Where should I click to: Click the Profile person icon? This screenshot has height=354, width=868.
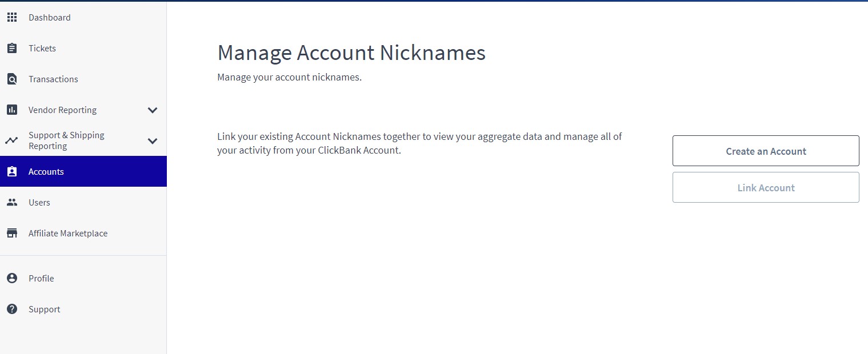click(x=11, y=278)
